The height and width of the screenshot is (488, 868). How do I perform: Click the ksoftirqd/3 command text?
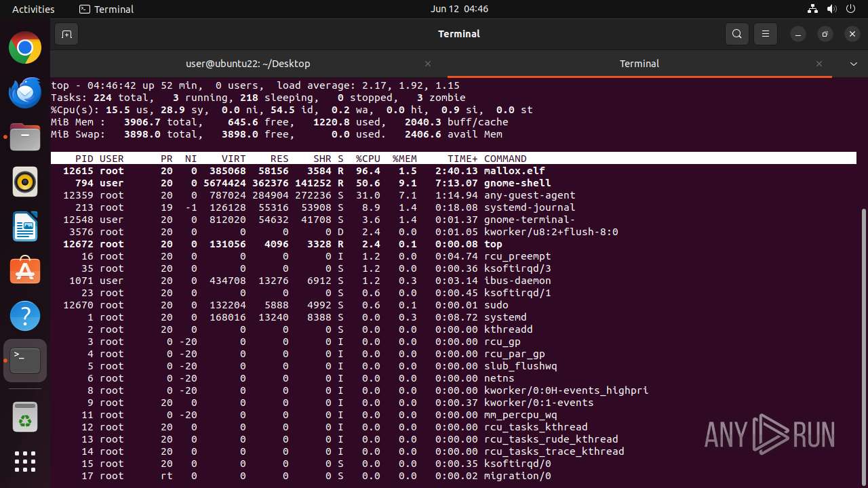[x=517, y=268]
